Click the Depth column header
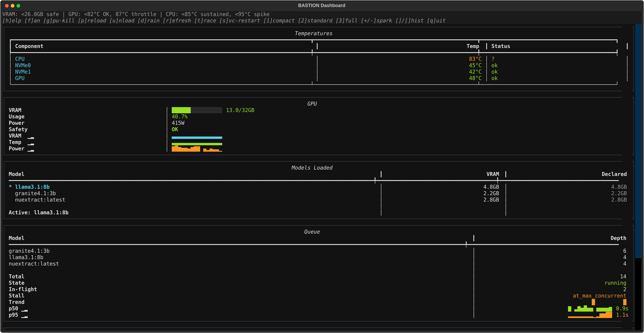 coord(618,238)
